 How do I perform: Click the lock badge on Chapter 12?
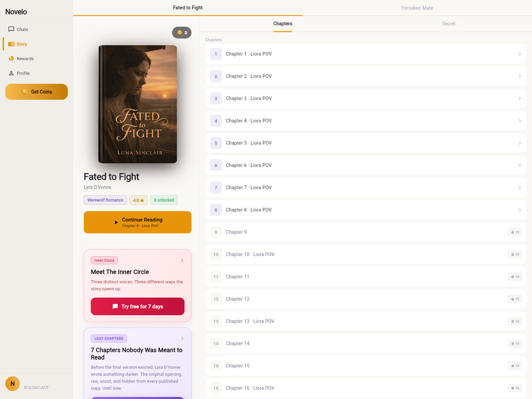click(515, 299)
